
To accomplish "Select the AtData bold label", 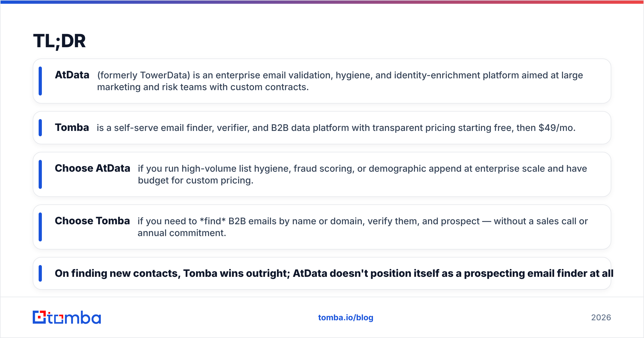I will tap(72, 75).
